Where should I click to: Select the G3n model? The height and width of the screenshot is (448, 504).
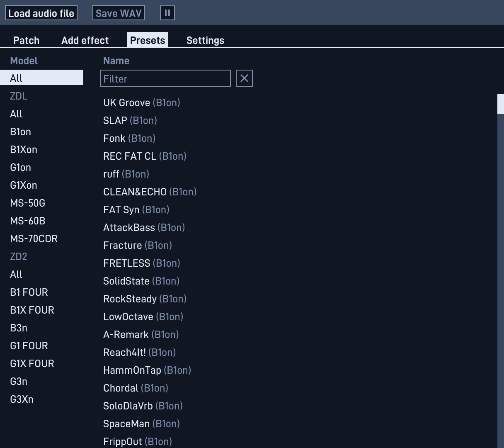(41, 381)
